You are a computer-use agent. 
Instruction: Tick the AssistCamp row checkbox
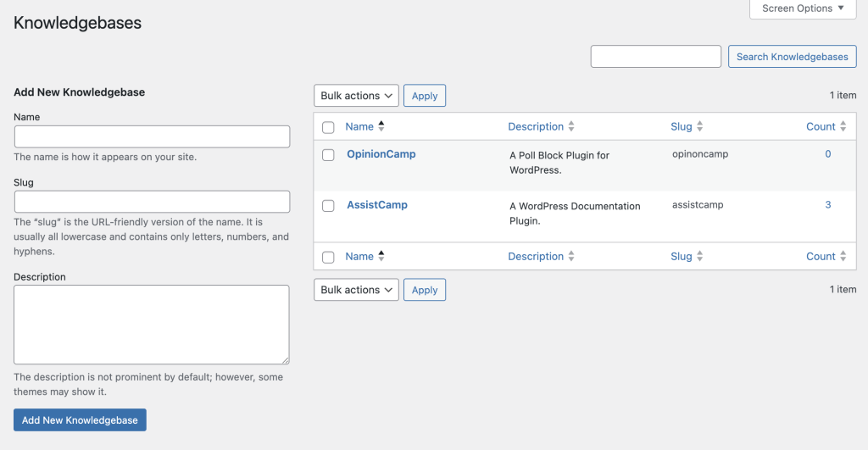coord(328,206)
